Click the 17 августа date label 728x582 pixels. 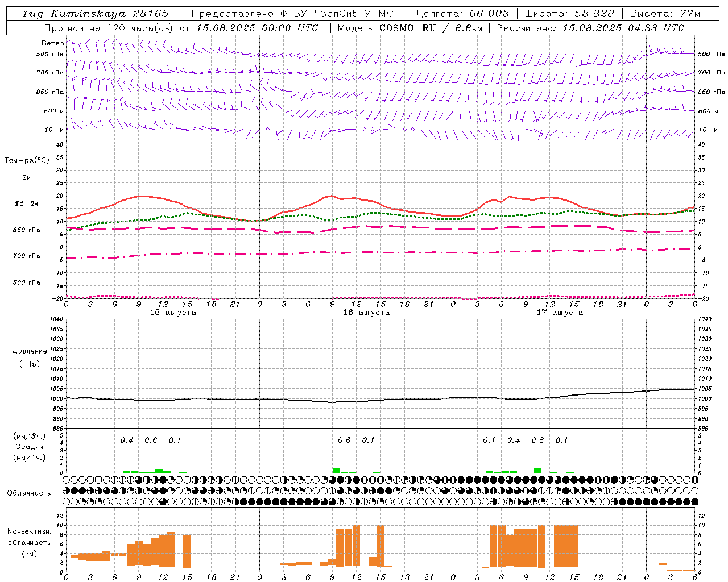[x=560, y=313]
